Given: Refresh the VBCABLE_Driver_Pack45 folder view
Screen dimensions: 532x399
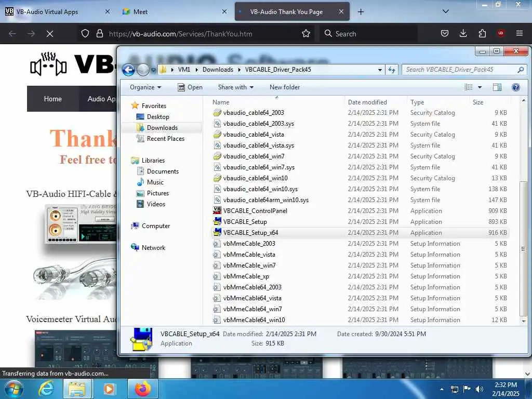Looking at the screenshot, I should (392, 70).
